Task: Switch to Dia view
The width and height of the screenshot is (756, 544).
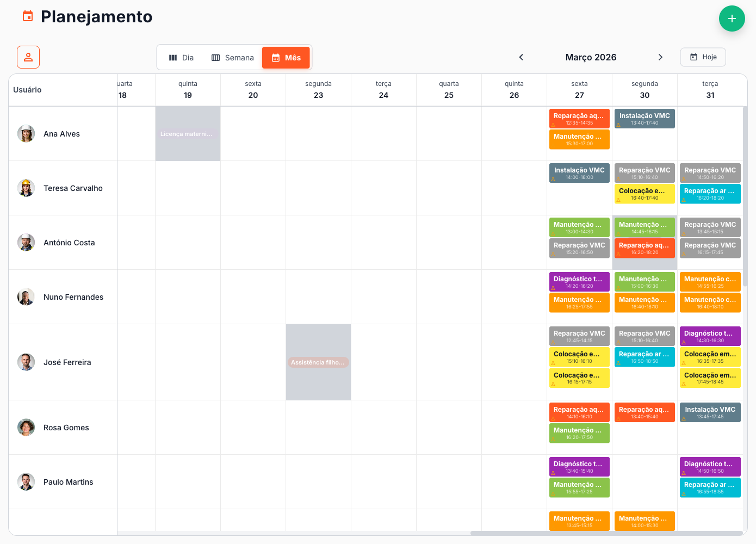Action: 181,58
